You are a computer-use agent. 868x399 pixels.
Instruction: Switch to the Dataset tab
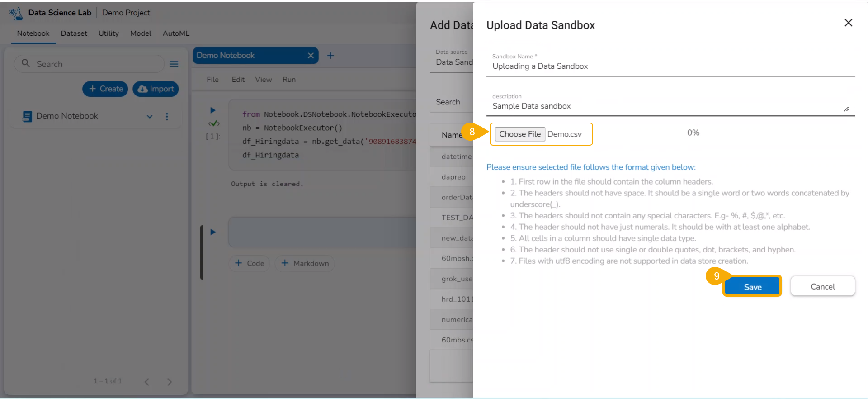click(74, 33)
